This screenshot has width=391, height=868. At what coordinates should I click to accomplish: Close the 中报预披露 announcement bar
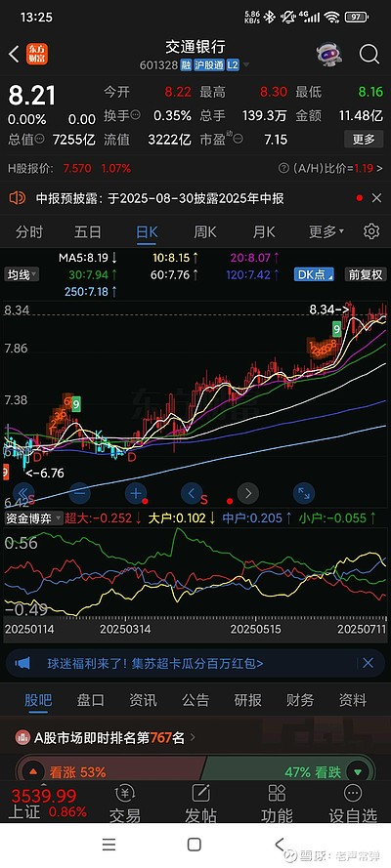coord(376,197)
